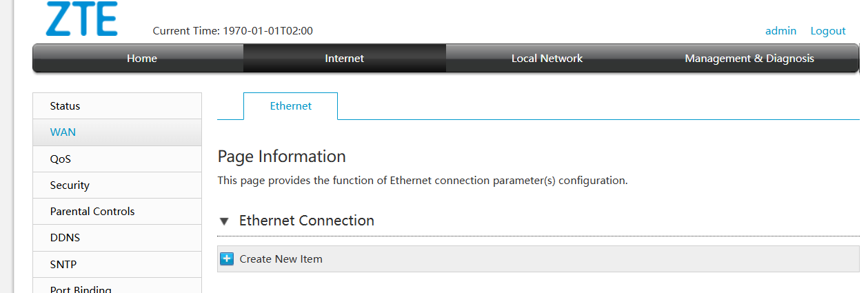Image resolution: width=868 pixels, height=293 pixels.
Task: Click the Page Information heading
Action: 281,156
